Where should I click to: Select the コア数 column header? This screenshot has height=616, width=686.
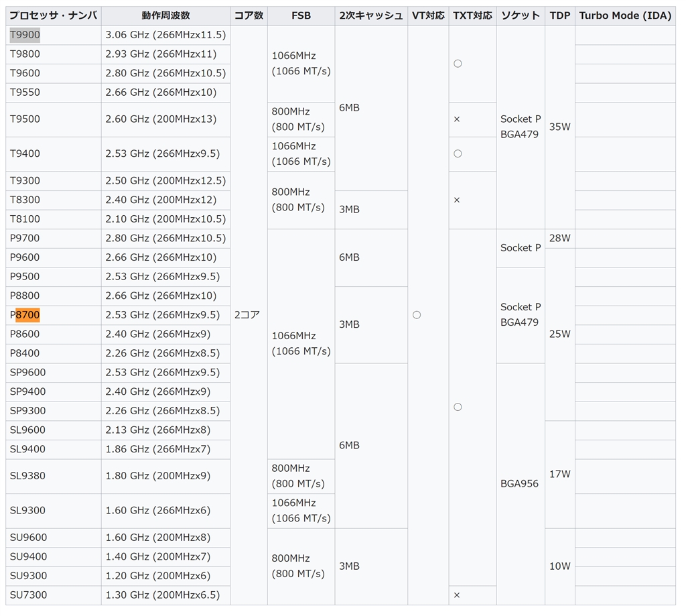249,16
